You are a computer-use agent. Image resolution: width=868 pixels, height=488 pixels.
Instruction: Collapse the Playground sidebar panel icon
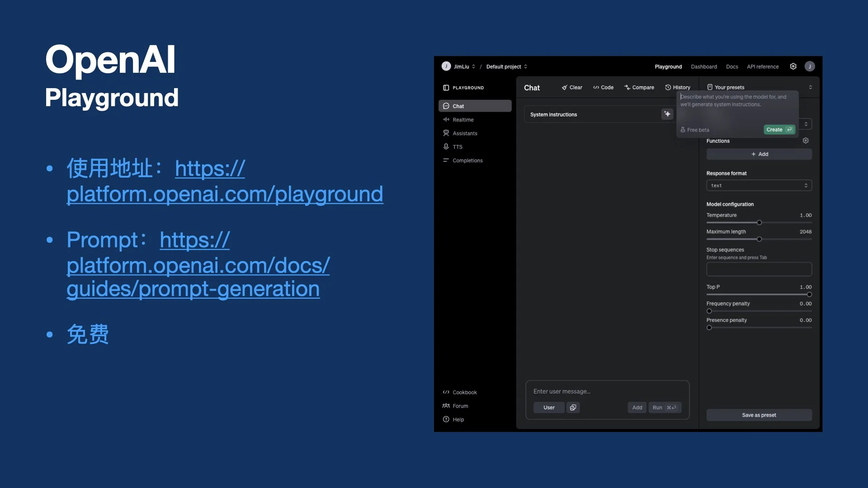pos(446,88)
